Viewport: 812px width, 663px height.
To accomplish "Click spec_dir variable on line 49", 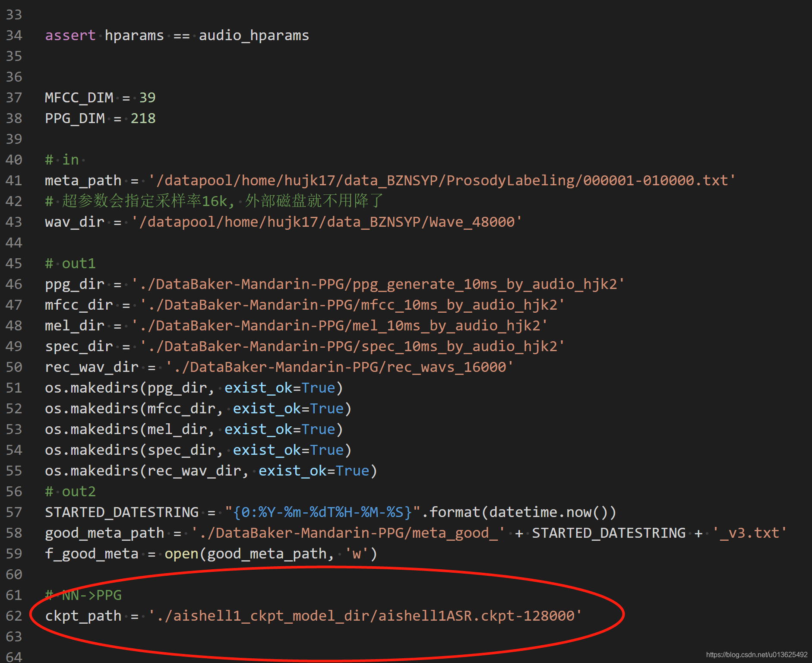I will pos(79,346).
